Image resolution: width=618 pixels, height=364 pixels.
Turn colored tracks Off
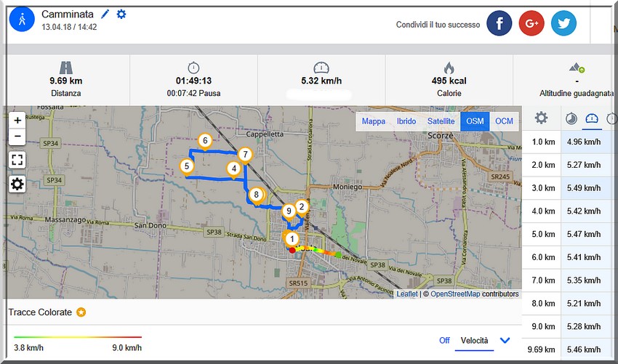tap(444, 340)
